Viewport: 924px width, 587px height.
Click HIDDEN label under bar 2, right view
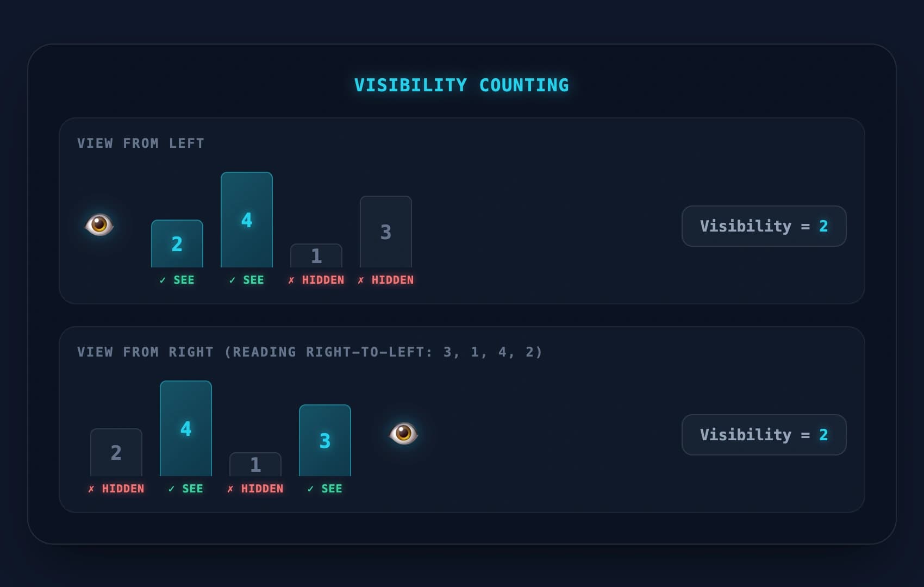click(116, 489)
